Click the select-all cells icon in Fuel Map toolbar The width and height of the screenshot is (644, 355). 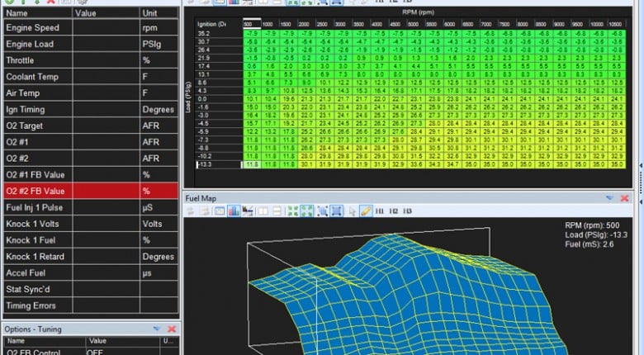click(337, 211)
